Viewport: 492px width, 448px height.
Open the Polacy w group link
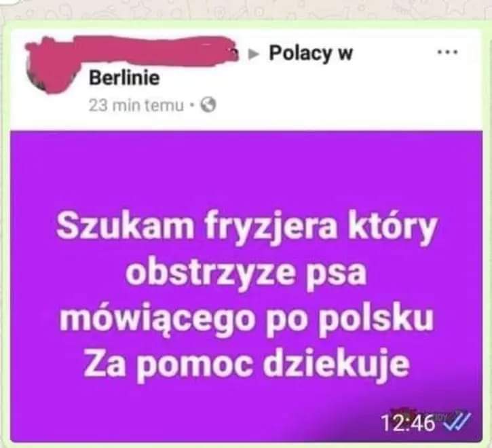[311, 54]
